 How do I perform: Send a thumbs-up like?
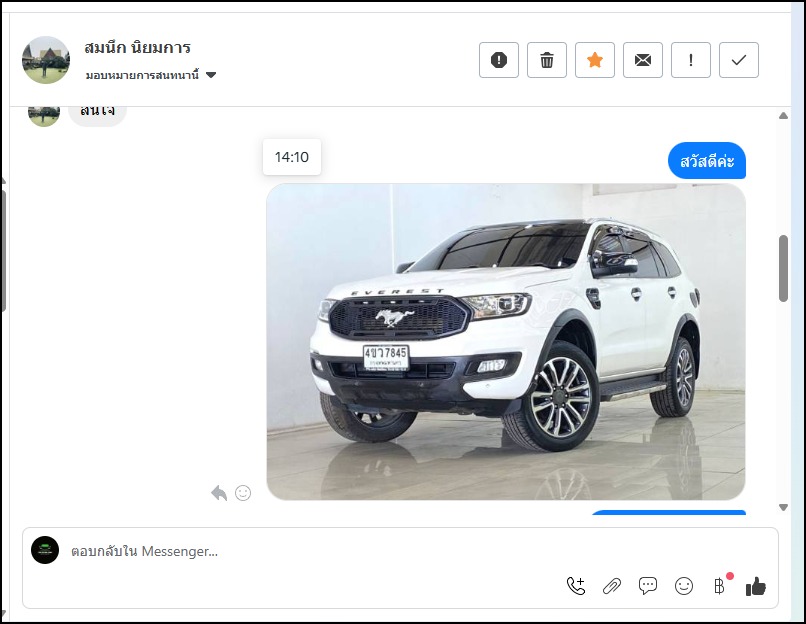click(756, 586)
